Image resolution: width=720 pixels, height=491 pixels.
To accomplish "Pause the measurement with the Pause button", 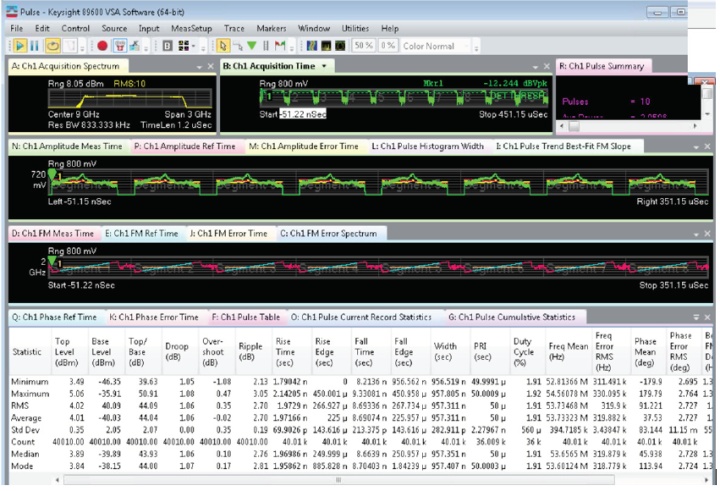I will 34,46.
